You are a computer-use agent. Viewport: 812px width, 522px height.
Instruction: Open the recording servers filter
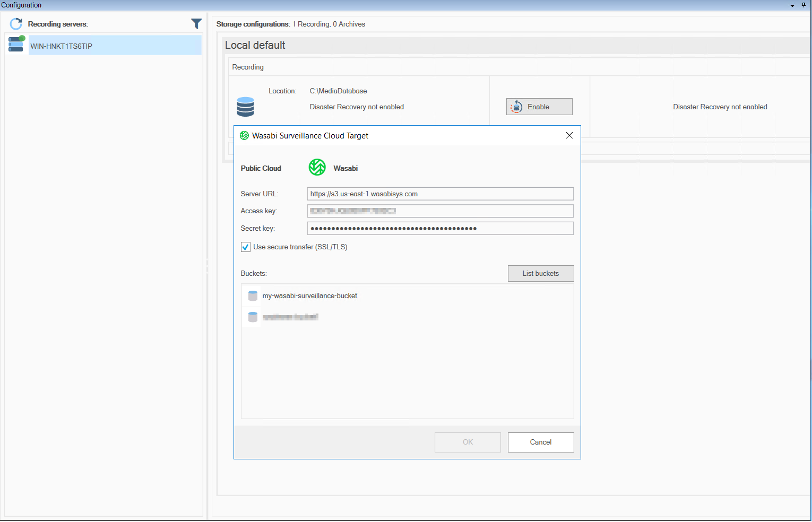(x=196, y=24)
